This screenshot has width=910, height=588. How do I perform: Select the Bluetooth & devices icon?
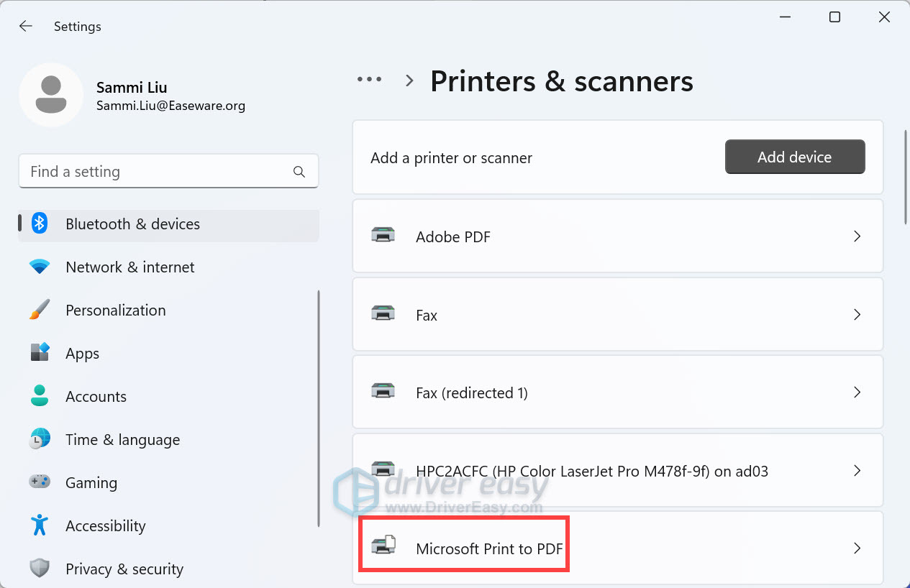[x=39, y=224]
